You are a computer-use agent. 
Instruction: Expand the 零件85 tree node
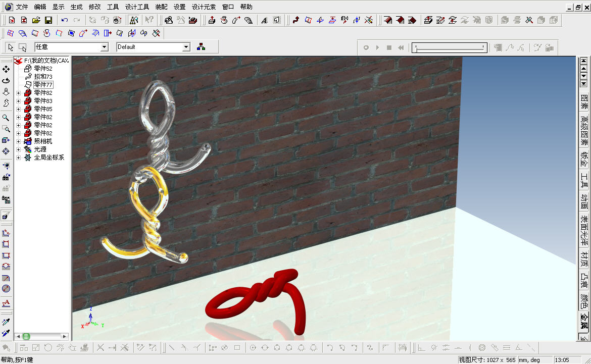(x=19, y=109)
